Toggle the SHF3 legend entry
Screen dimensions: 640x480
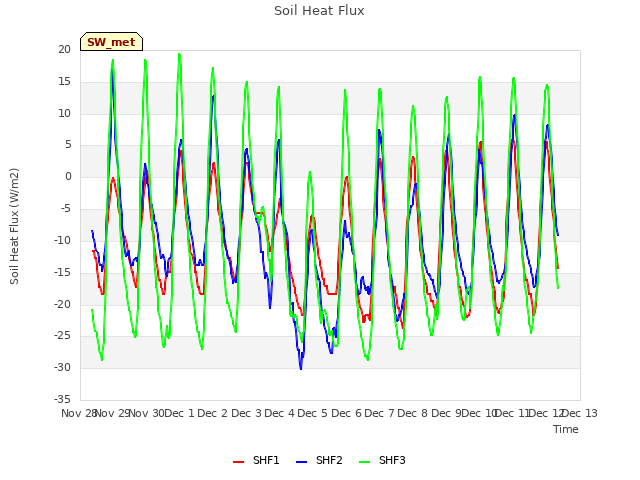[382, 460]
